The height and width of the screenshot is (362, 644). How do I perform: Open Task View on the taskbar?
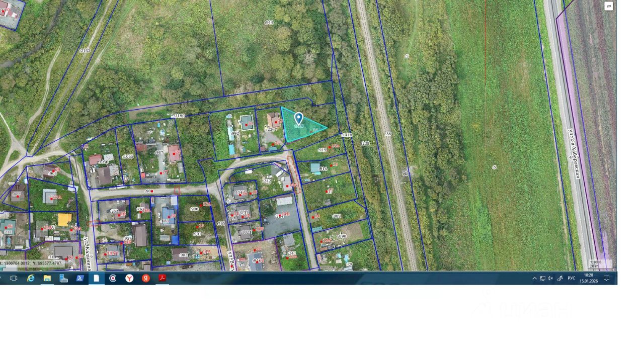pos(14,278)
